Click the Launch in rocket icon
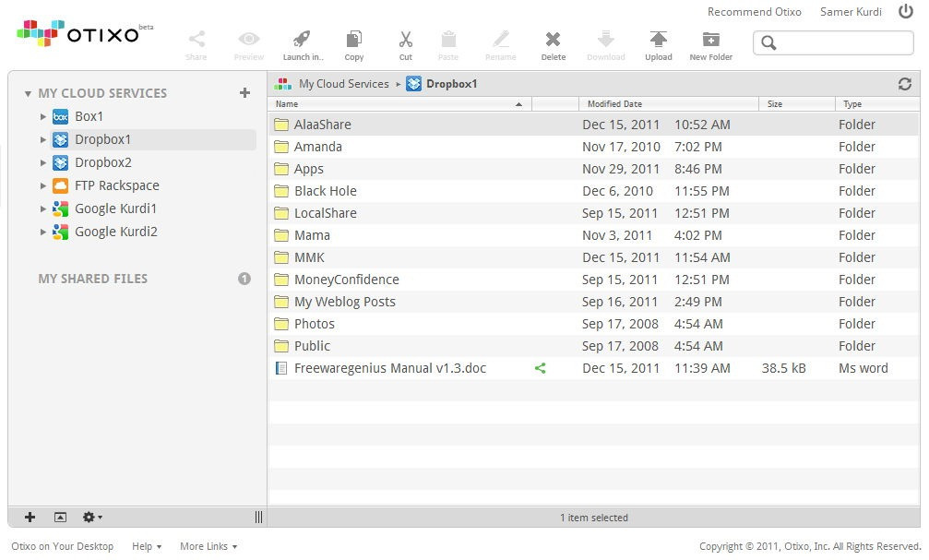The image size is (929, 560). pyautogui.click(x=302, y=39)
